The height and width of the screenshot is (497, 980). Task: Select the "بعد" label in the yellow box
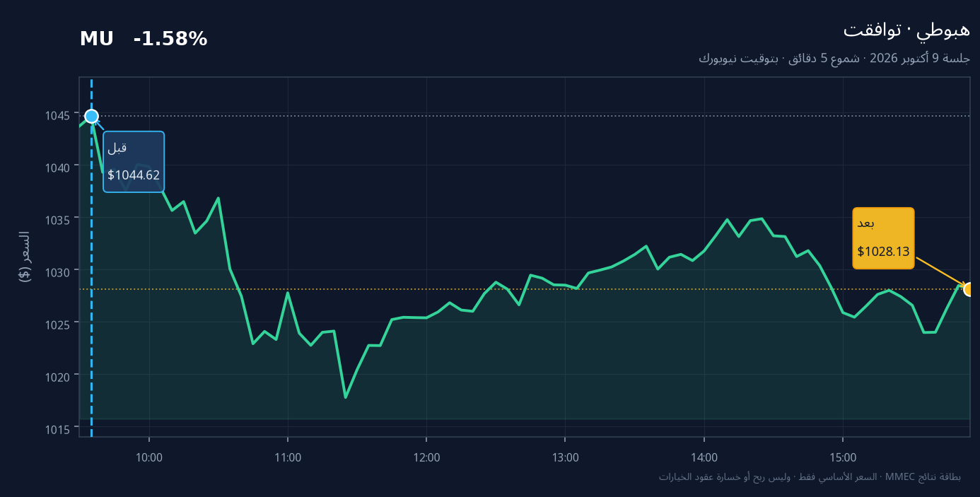(x=866, y=223)
